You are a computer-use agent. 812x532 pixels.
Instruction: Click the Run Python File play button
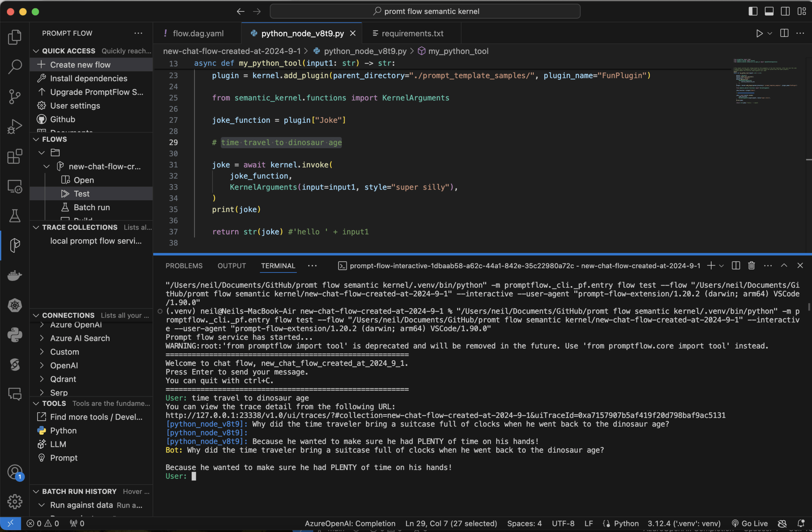click(x=759, y=33)
